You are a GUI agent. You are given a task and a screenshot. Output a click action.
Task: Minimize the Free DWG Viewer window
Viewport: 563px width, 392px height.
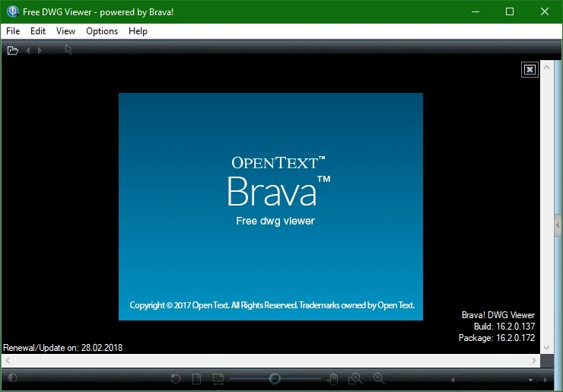pyautogui.click(x=476, y=12)
